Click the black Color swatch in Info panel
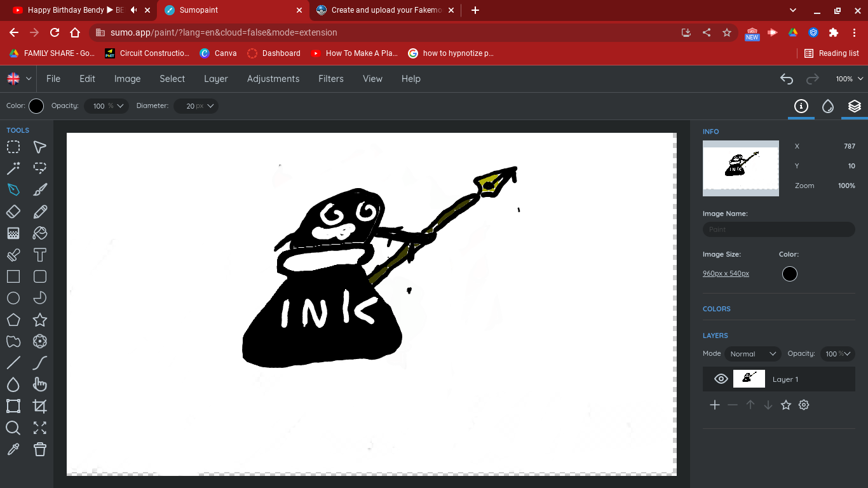Viewport: 868px width, 488px height. (x=790, y=274)
